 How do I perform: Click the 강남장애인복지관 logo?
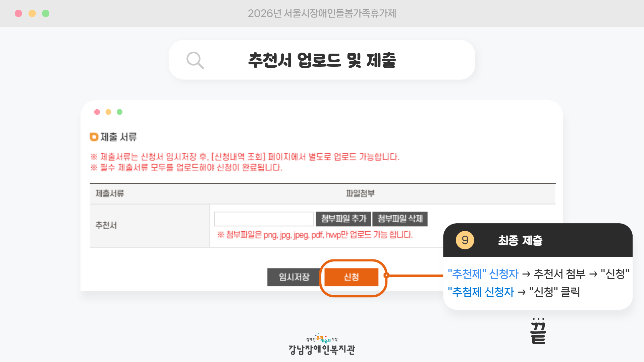322,345
